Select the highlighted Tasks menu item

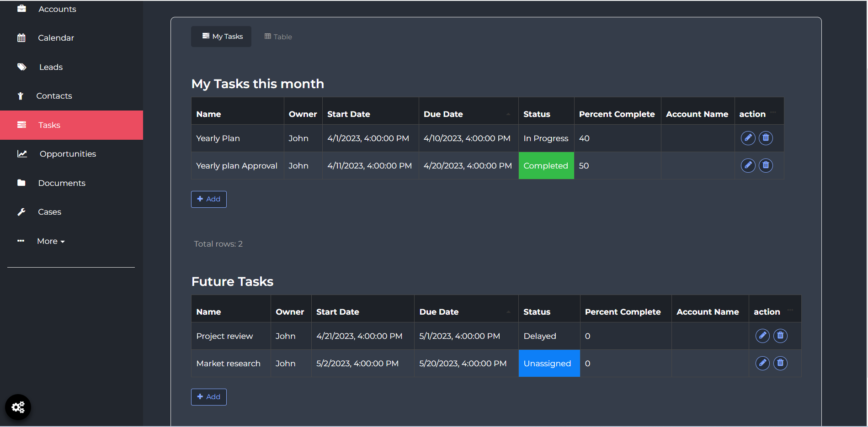[71, 125]
